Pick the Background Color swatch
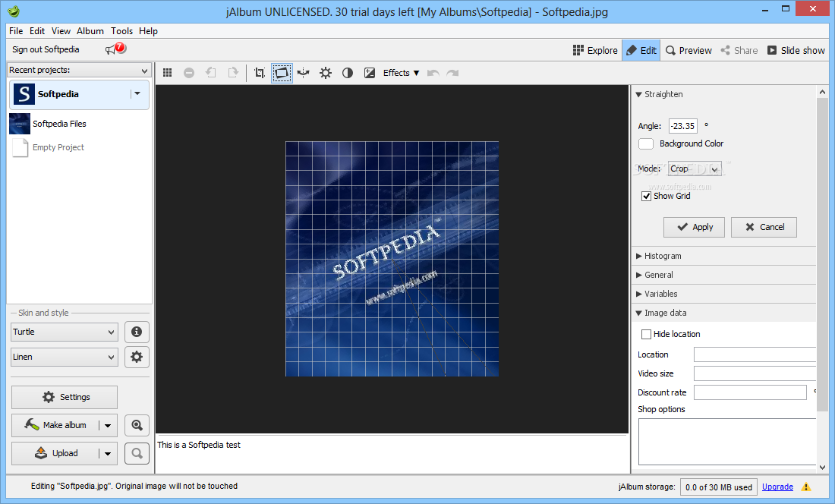835x504 pixels. [x=646, y=143]
